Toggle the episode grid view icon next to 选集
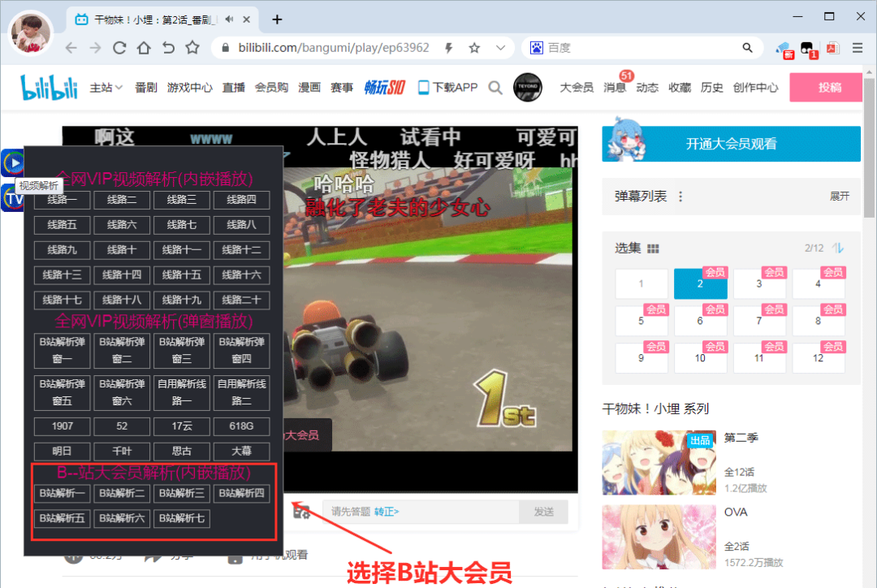 point(653,249)
